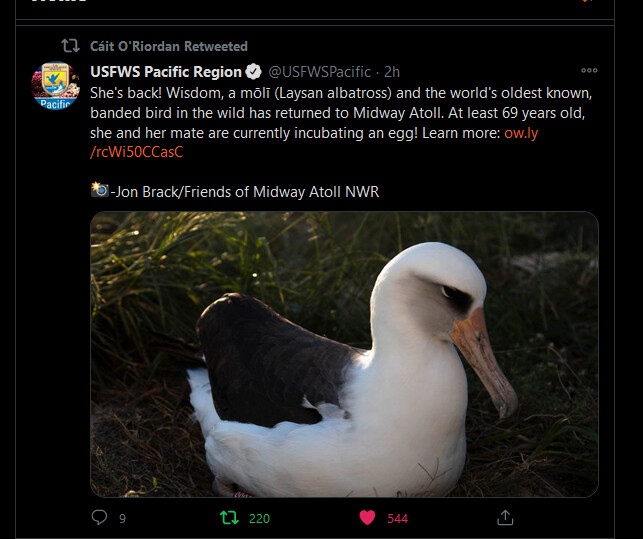
Task: Click the 220 retweet count
Action: [x=259, y=518]
